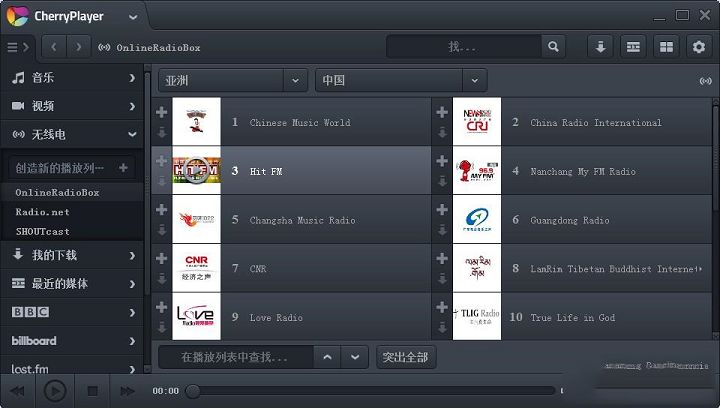Add LanRin Tibetan Buddhist station to playlist
720x408 pixels.
[x=442, y=258]
